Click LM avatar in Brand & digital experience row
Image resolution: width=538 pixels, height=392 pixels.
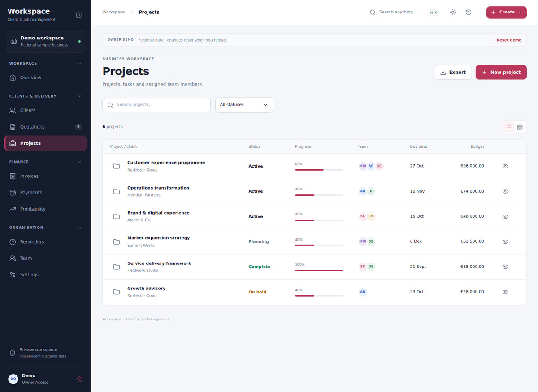coord(371,216)
